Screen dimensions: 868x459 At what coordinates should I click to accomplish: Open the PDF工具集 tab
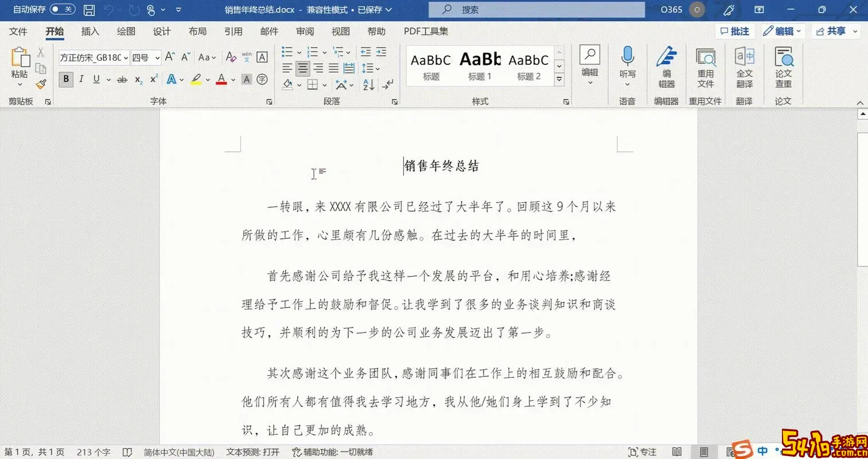pyautogui.click(x=426, y=32)
